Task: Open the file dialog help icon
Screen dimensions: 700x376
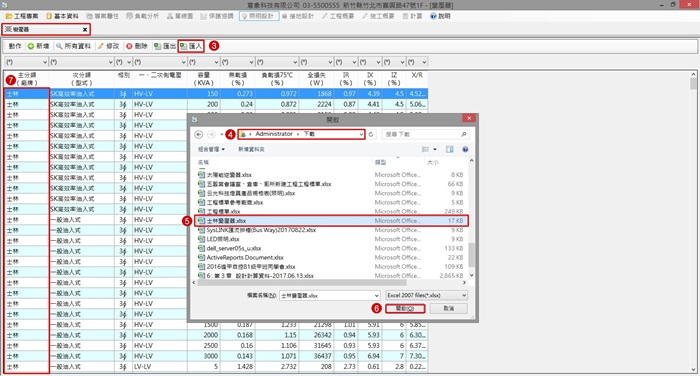Action: click(465, 149)
